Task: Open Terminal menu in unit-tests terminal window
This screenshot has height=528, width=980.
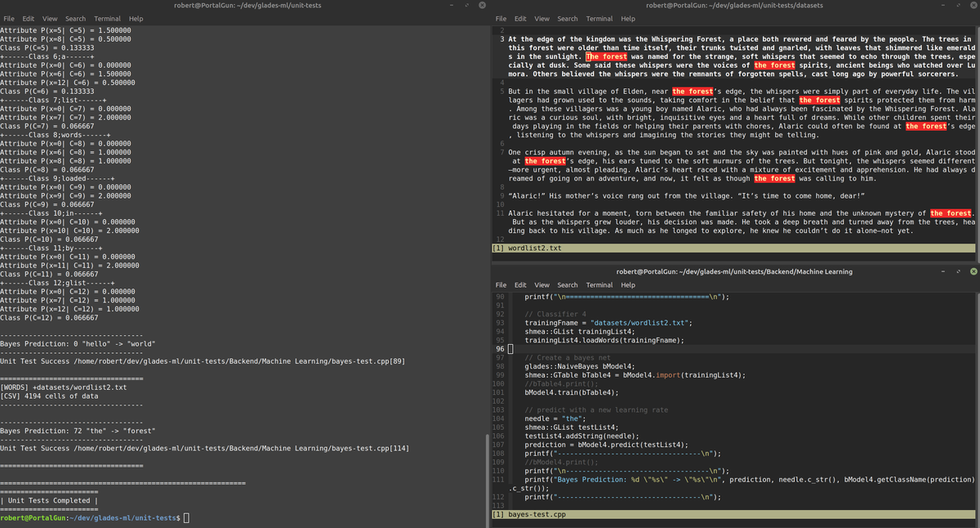Action: pyautogui.click(x=107, y=18)
